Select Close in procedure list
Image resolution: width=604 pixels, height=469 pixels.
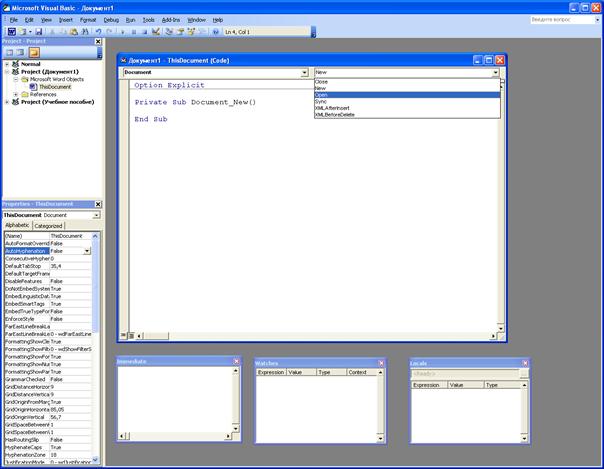pyautogui.click(x=407, y=82)
